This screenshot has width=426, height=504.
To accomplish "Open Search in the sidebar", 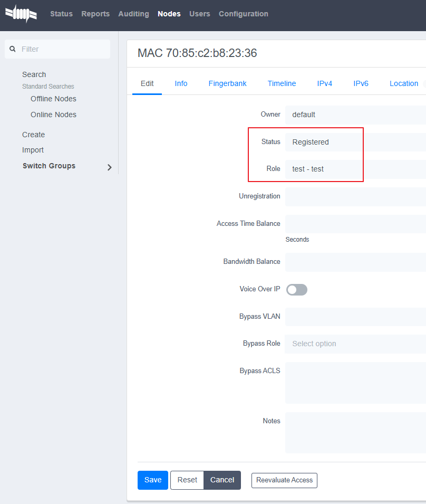I will pyautogui.click(x=34, y=74).
